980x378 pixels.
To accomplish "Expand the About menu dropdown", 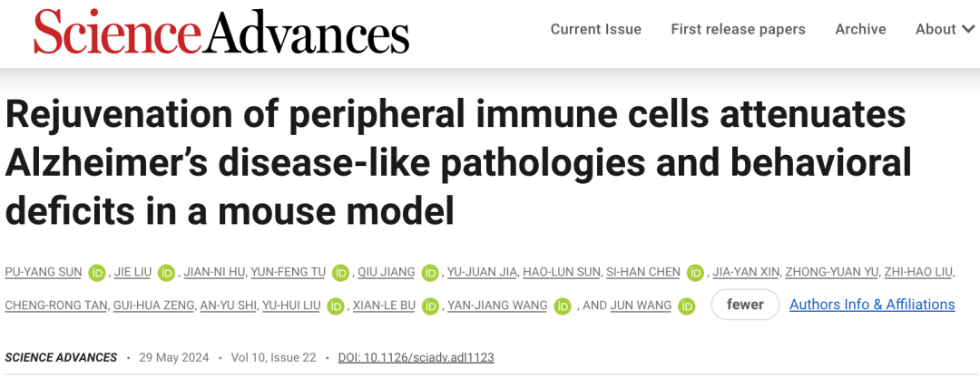I will pos(945,29).
